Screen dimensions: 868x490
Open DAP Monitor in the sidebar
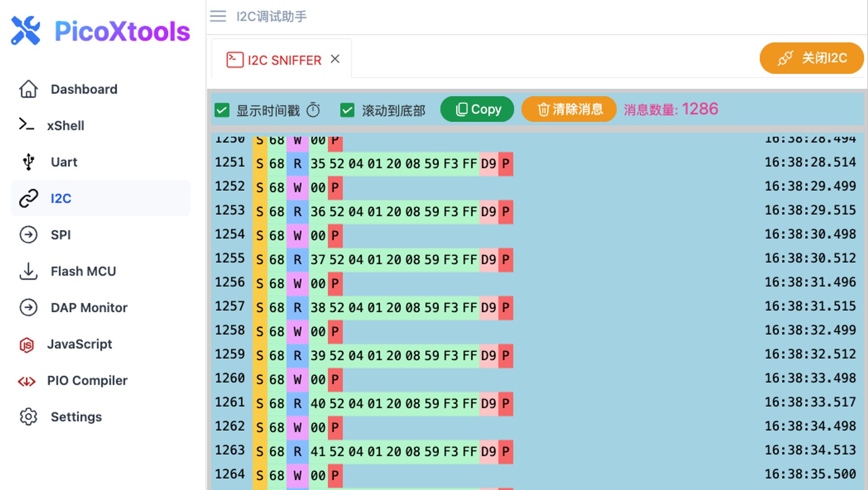click(89, 307)
